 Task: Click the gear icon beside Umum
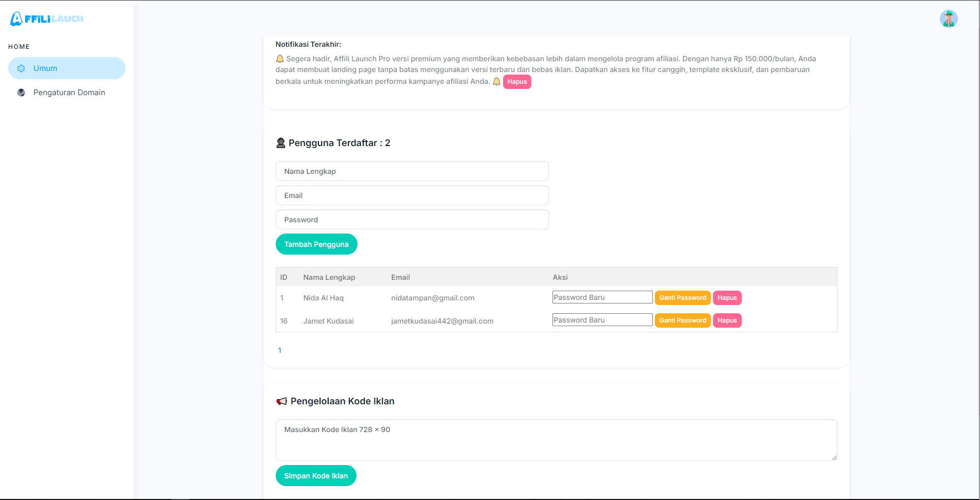pos(21,68)
